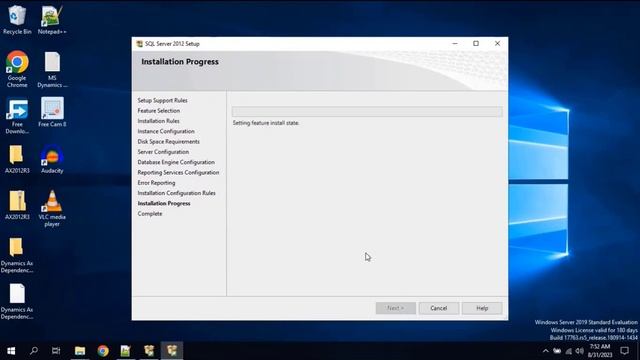Viewport: 640px width, 360px height.
Task: Select the Complete step
Action: 150,213
